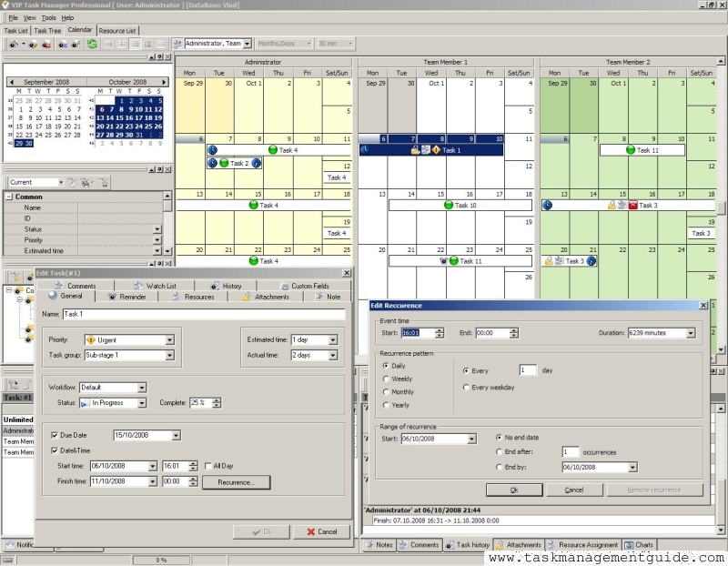Image resolution: width=728 pixels, height=566 pixels.
Task: Open the Task history bottom tab
Action: click(x=468, y=545)
